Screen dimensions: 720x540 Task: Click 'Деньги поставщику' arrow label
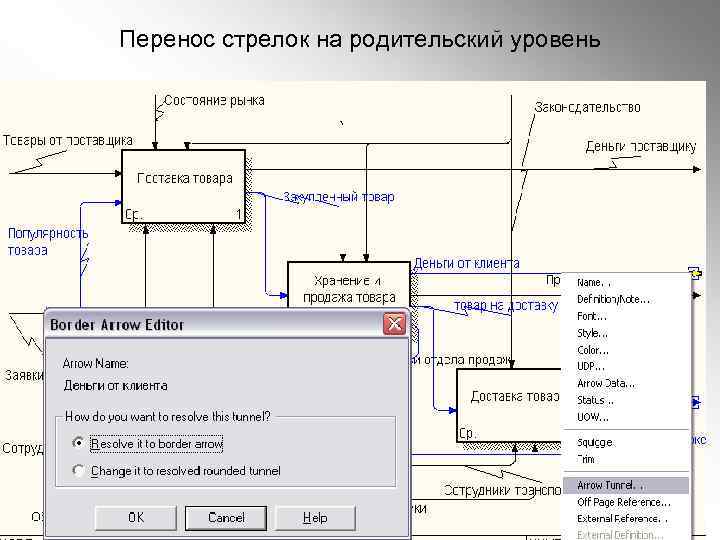click(x=641, y=146)
